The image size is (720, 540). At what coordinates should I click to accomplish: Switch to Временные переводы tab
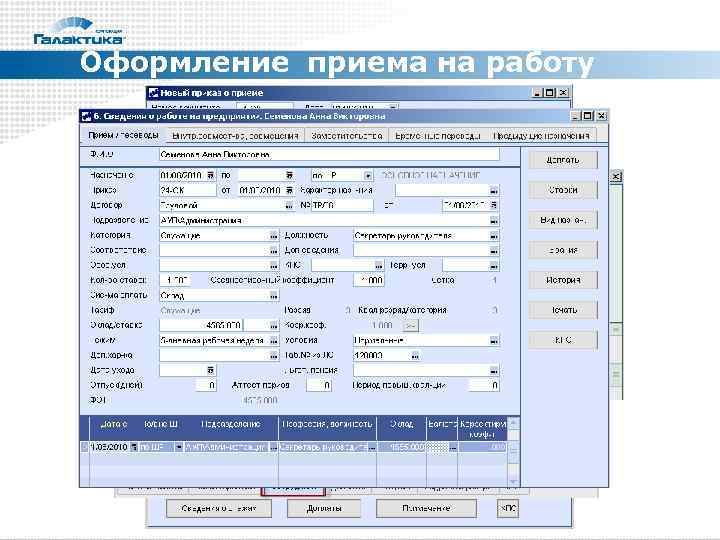[x=438, y=136]
